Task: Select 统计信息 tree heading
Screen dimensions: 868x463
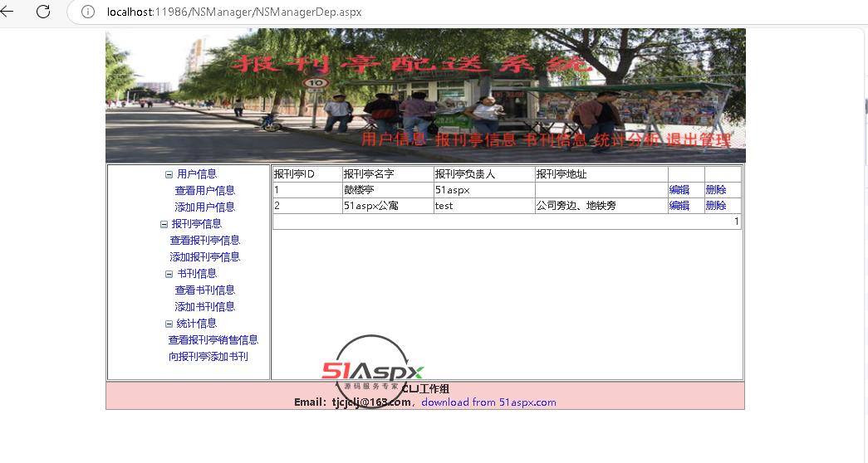Action: (197, 324)
